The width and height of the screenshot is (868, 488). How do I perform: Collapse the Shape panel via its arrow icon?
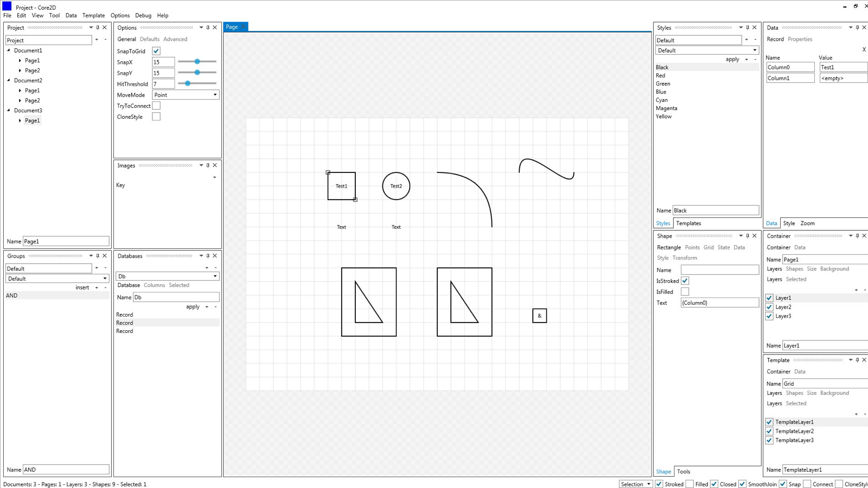(741, 236)
